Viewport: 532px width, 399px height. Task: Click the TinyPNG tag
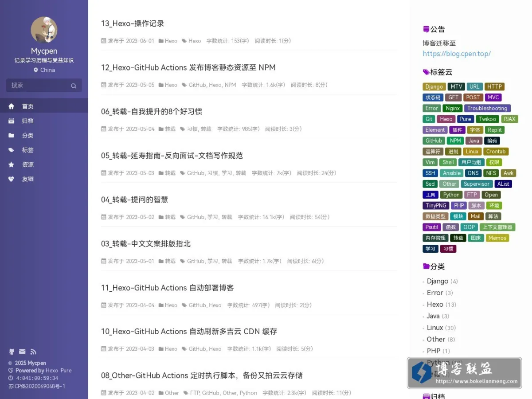click(436, 205)
